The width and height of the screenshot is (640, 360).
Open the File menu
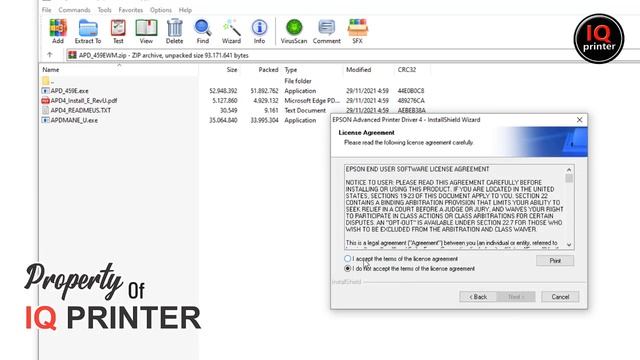(x=47, y=10)
